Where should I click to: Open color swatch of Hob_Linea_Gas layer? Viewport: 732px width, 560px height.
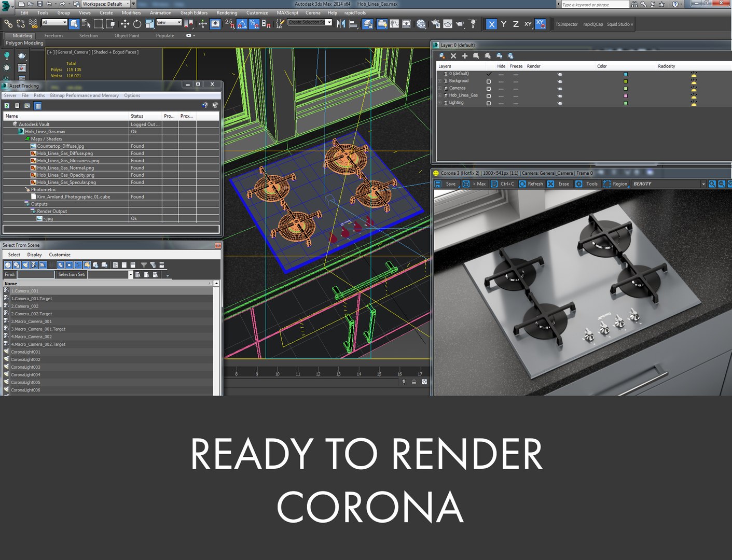tap(626, 96)
